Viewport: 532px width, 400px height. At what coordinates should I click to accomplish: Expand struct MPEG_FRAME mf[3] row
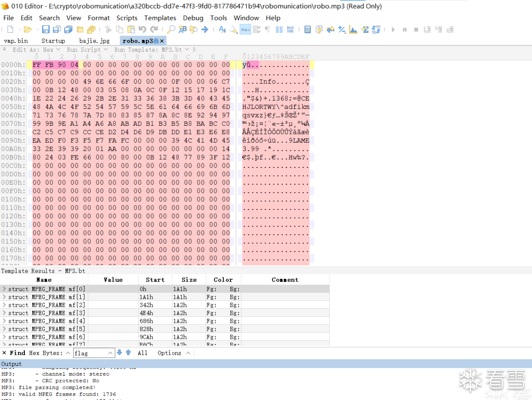pos(4,313)
